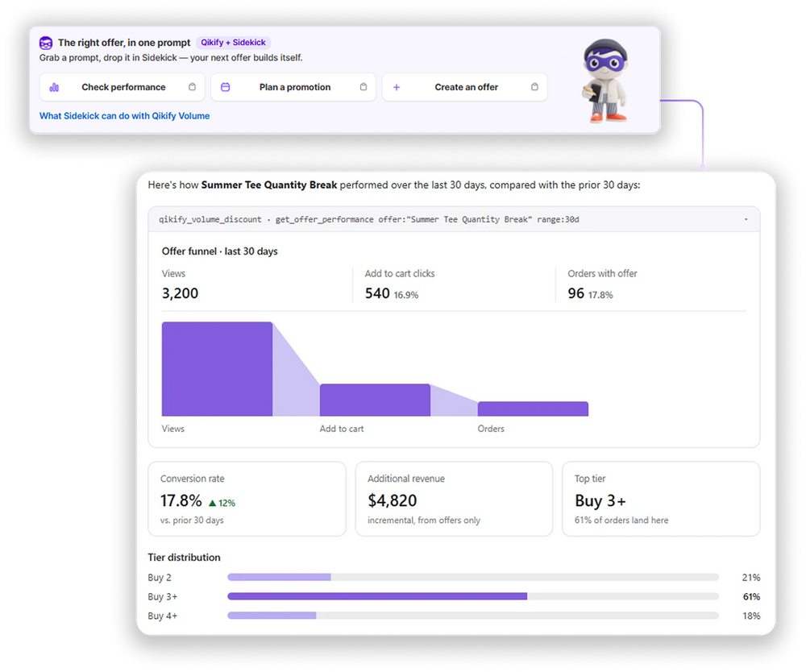The width and height of the screenshot is (806, 672).
Task: Click the Add to cart clicks value 540
Action: [377, 293]
